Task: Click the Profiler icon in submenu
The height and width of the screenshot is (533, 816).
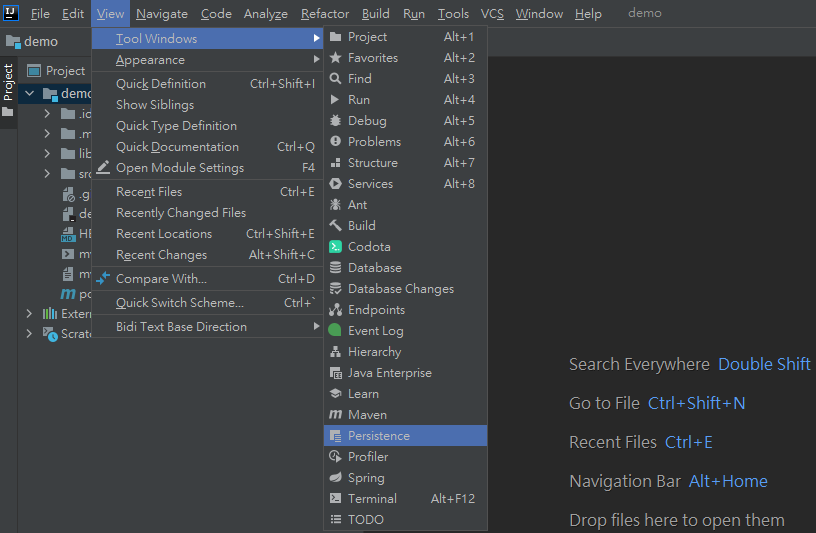Action: (336, 457)
